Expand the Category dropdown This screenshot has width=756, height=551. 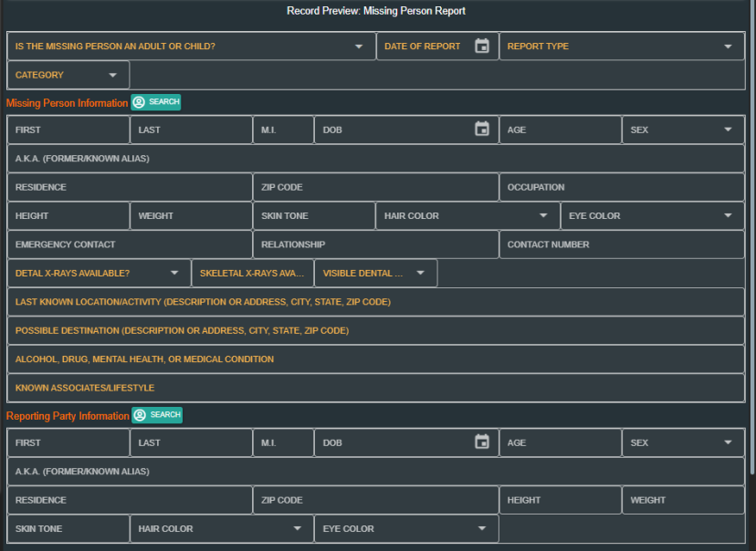coord(113,76)
